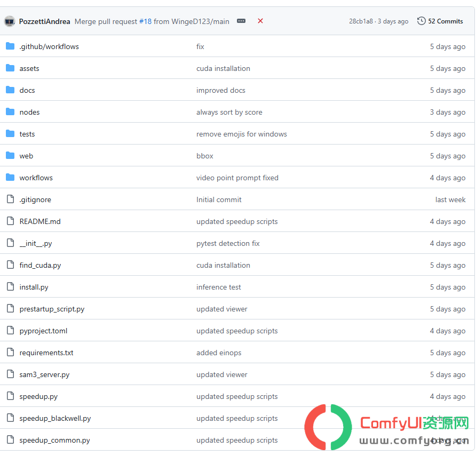476x456 pixels.
Task: Click folder icon for docs
Action: [10, 90]
